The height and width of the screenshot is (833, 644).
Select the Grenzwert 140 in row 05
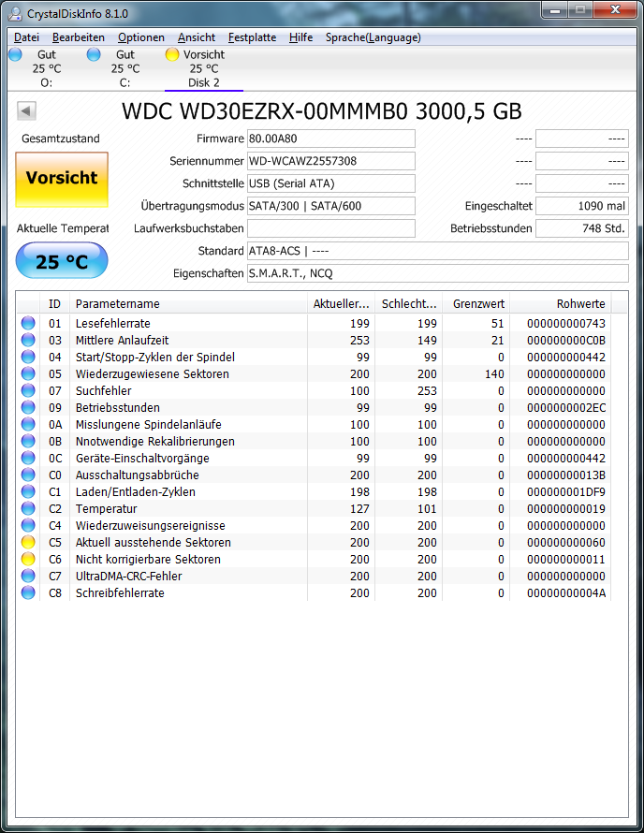494,374
